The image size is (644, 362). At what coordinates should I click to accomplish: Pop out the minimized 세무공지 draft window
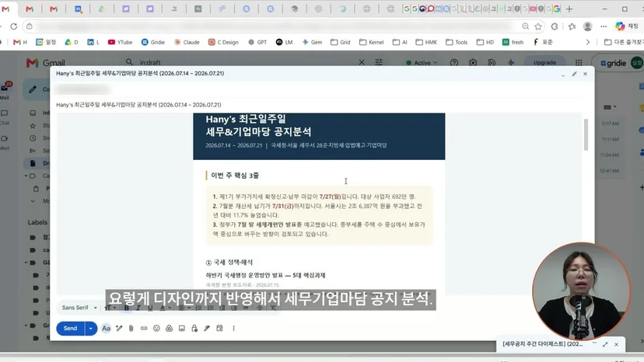tap(605, 344)
